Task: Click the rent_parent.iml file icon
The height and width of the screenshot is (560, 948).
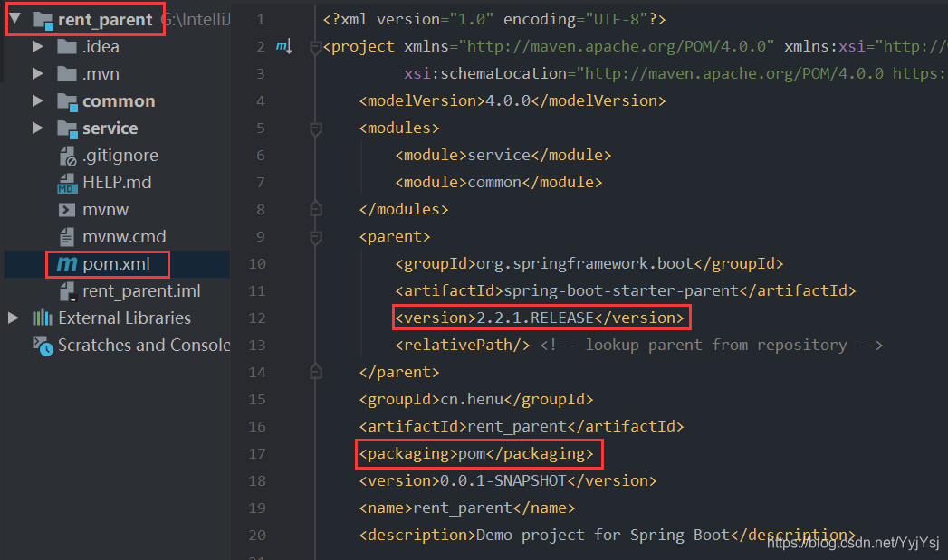Action: (68, 292)
